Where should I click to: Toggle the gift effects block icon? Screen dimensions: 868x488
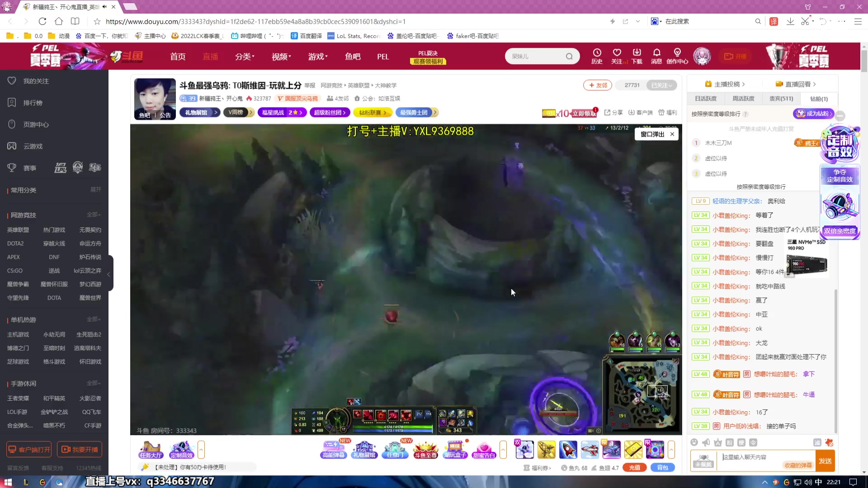pyautogui.click(x=829, y=442)
